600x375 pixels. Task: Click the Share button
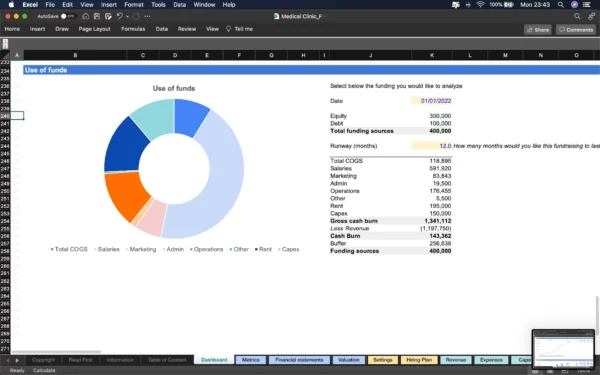pos(538,30)
